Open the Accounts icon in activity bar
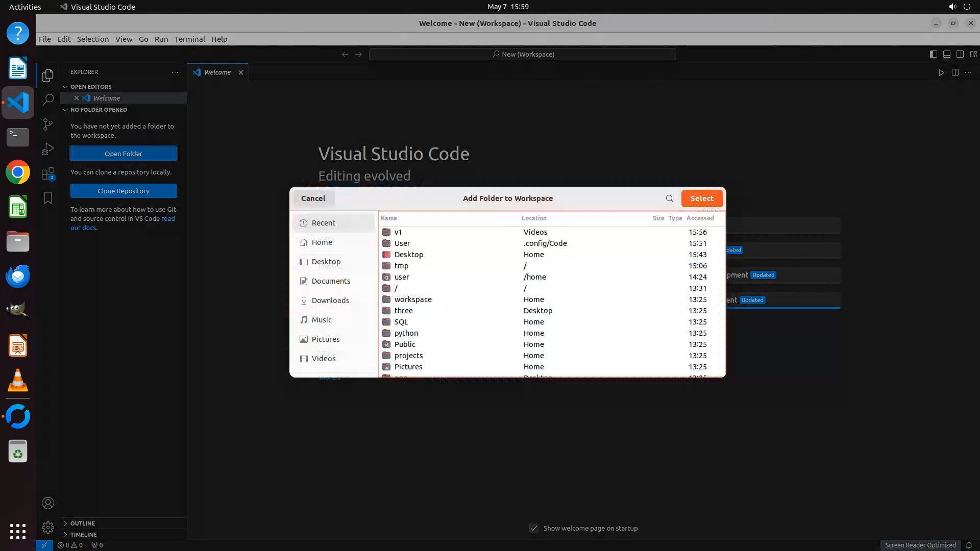This screenshot has height=551, width=980. coord(48,503)
